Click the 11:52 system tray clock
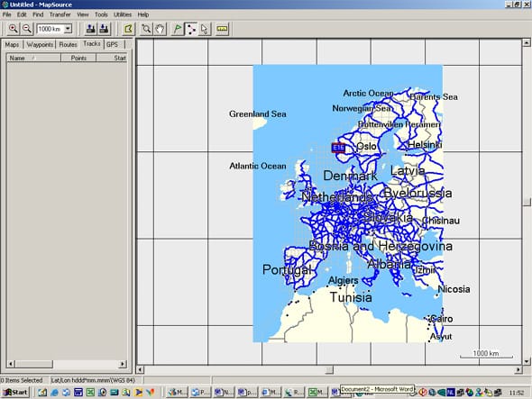 click(x=517, y=393)
